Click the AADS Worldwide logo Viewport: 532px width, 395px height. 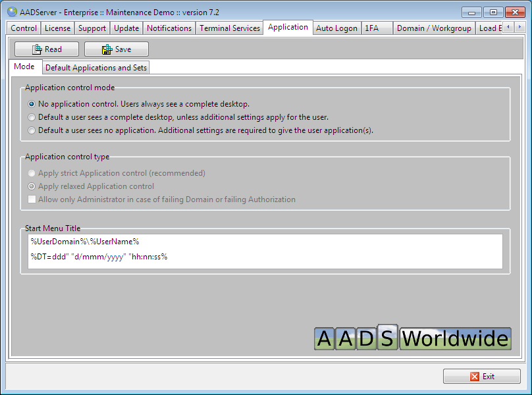pyautogui.click(x=413, y=337)
